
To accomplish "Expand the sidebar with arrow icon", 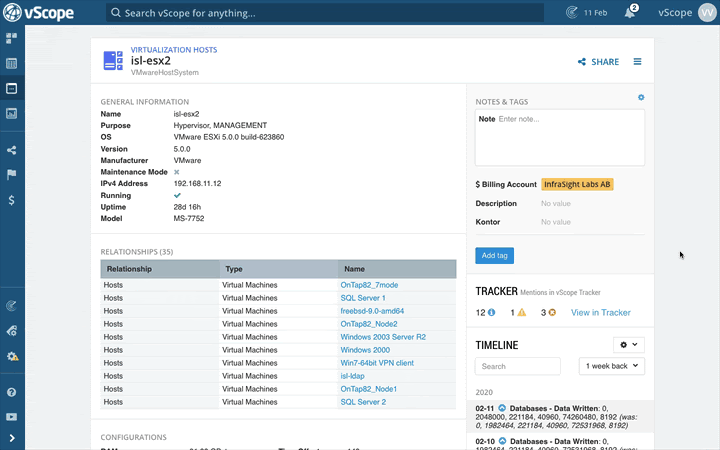I will [11, 438].
